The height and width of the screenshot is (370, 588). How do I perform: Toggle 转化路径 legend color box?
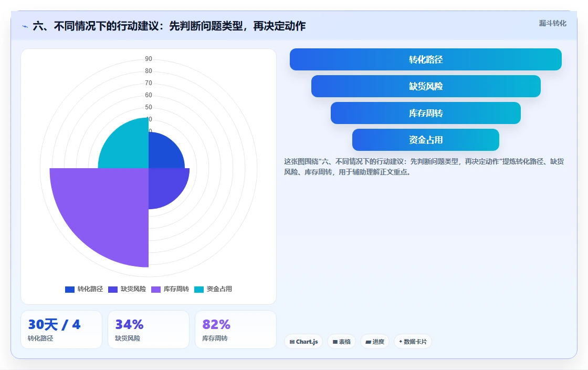[x=70, y=289]
